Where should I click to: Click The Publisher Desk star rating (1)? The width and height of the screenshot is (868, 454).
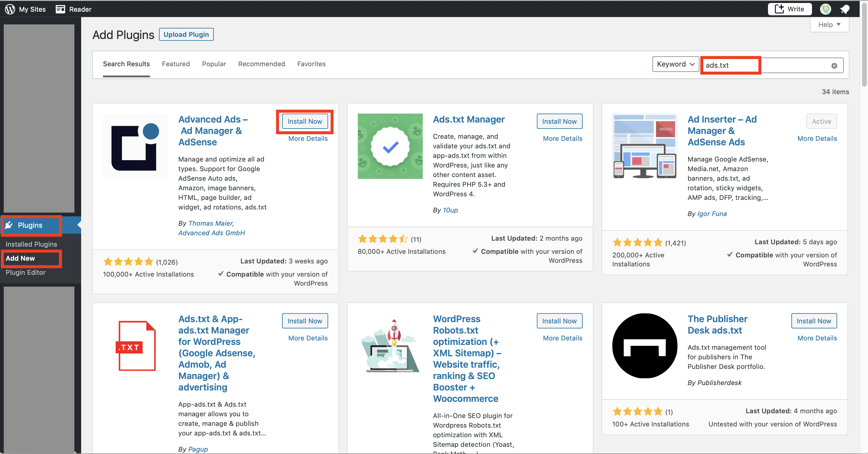coord(637,411)
